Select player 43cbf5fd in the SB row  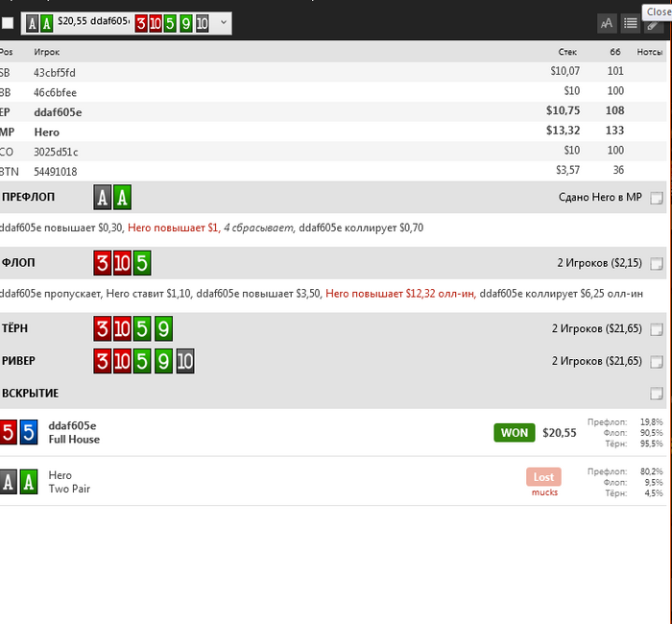pos(55,72)
